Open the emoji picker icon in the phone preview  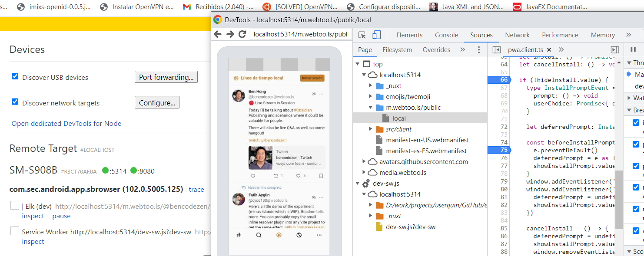coord(279,235)
